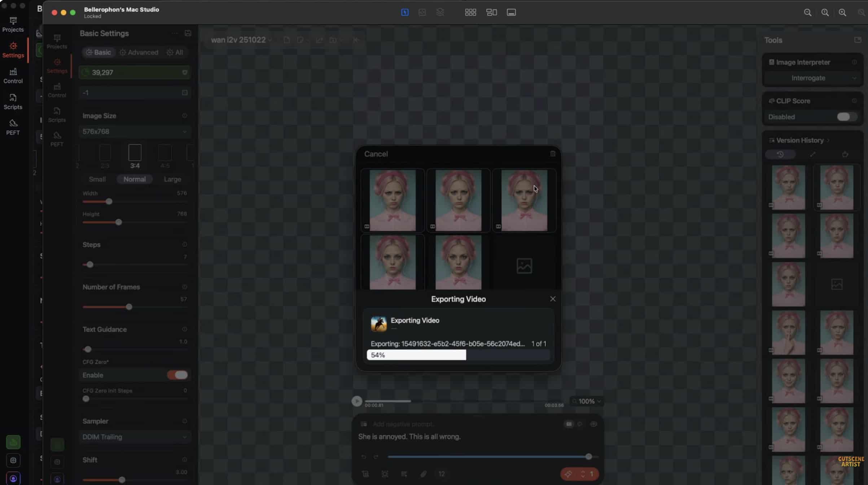Screen dimensions: 868x485
Task: Zoom in using title bar magnifier plus
Action: (842, 13)
